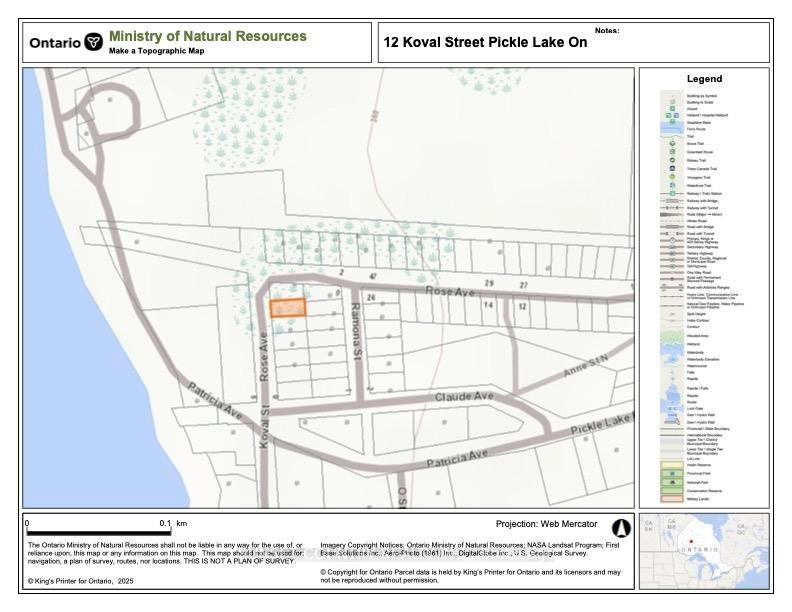Viewport: 792px width, 612px height.
Task: Click the looped cul-de-sac road at top-left
Action: point(112,111)
